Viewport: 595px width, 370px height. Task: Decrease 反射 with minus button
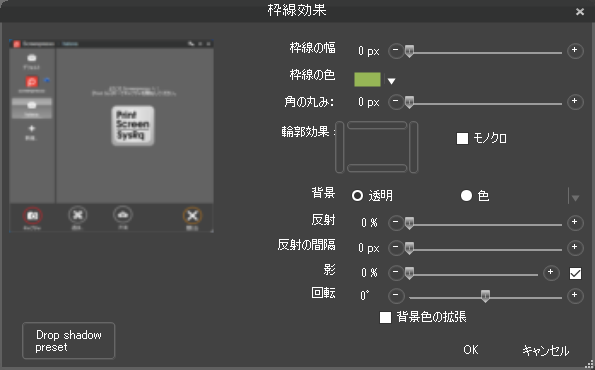(396, 222)
